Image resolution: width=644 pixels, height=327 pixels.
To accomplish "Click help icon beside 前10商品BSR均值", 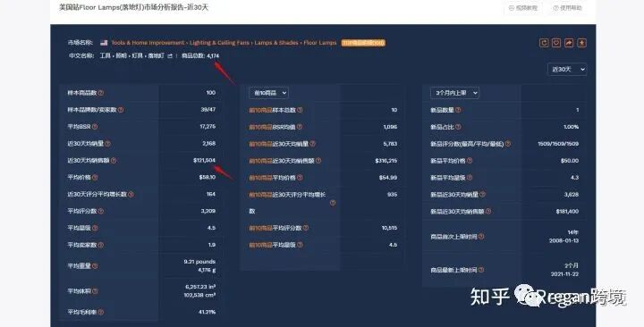I will [x=300, y=127].
